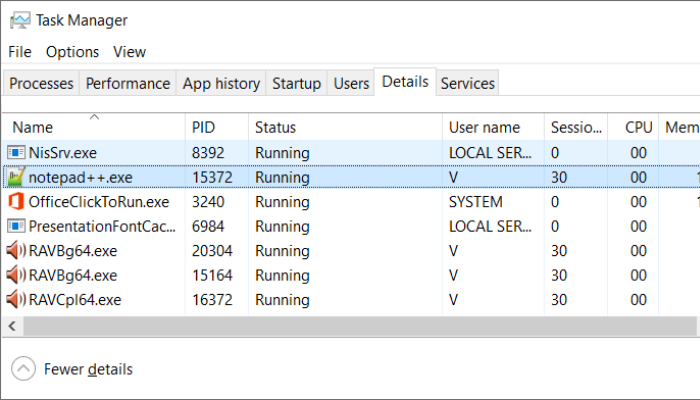Click PID value 20304
This screenshot has width=700, height=400.
pyautogui.click(x=212, y=250)
